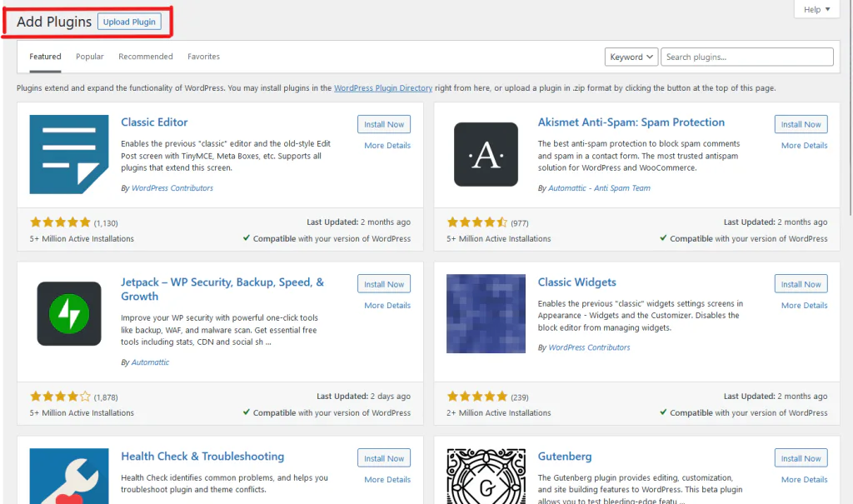Install the Gutenberg plugin
This screenshot has width=853, height=504.
[x=801, y=458]
